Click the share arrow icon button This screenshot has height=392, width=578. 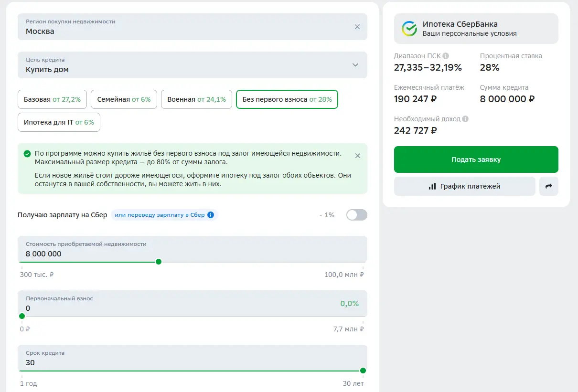point(549,186)
